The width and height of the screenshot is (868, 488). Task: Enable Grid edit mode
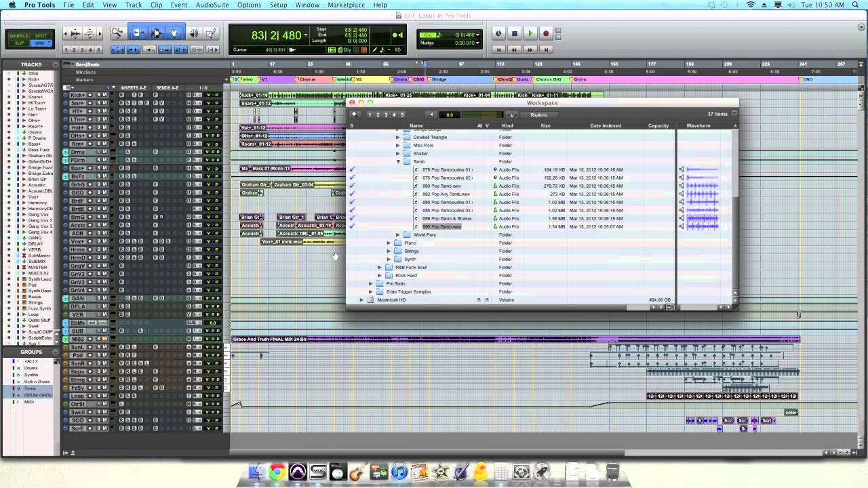[x=40, y=43]
